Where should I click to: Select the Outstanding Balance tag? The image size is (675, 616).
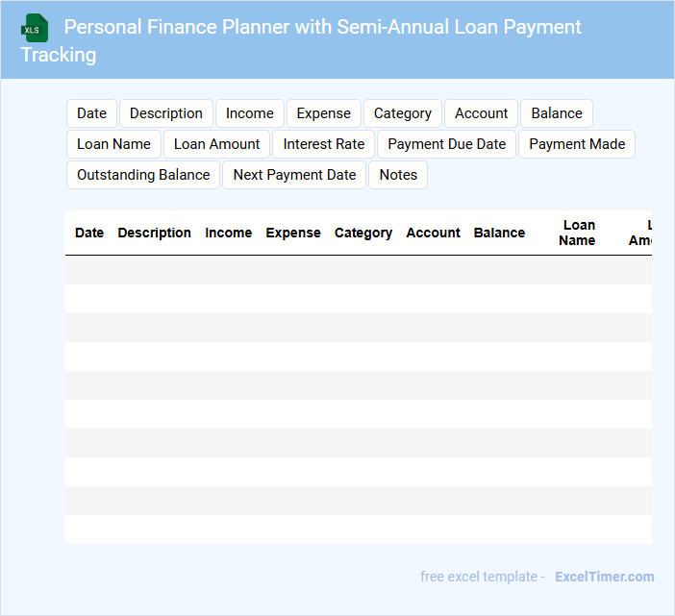143,175
